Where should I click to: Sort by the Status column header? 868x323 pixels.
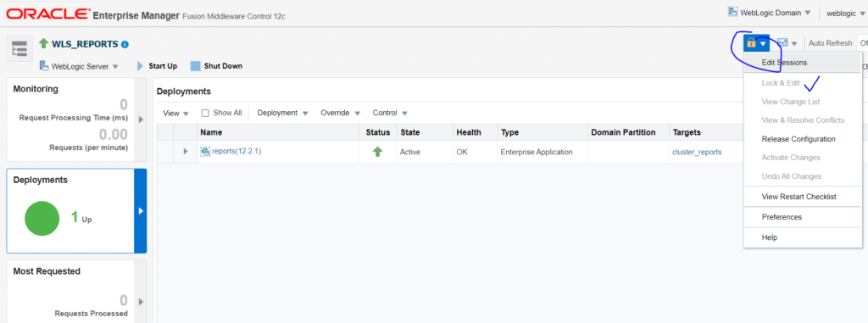377,132
